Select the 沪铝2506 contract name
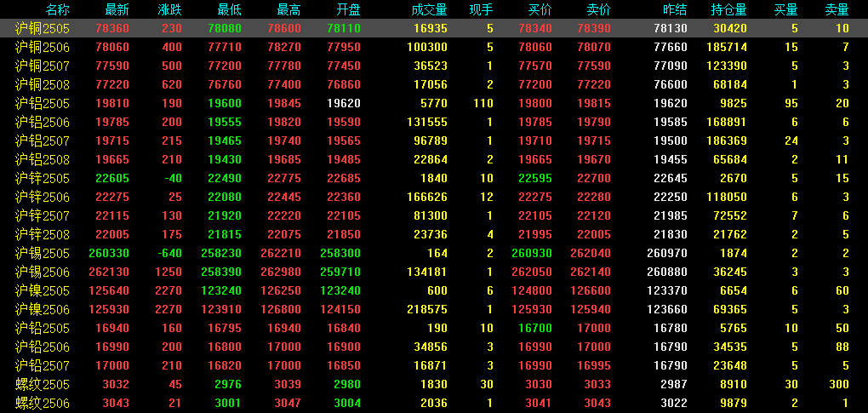 coord(42,122)
